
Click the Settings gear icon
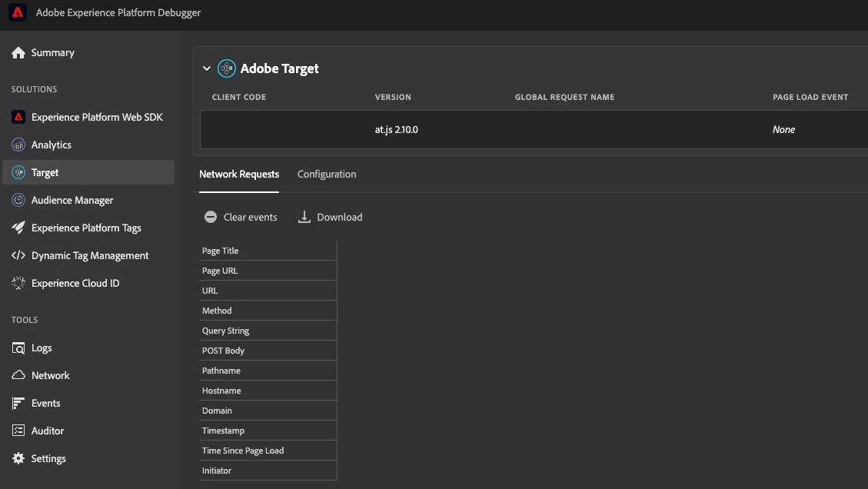(18, 458)
